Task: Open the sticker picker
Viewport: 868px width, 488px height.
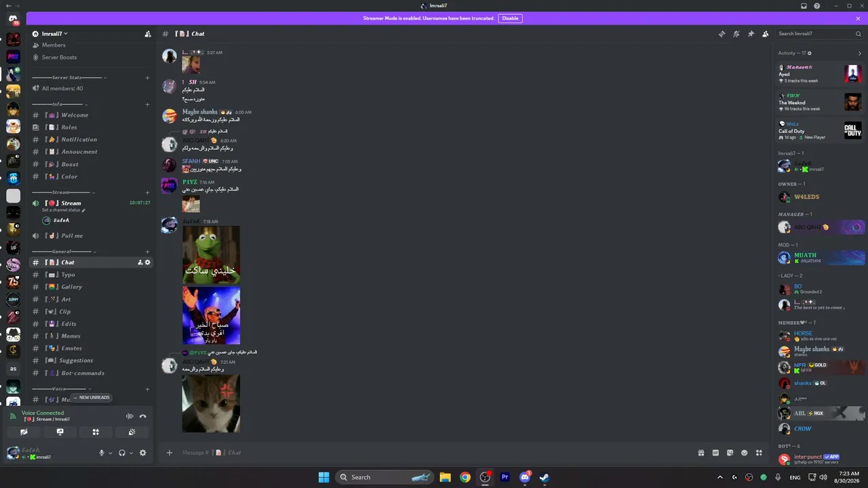Action: [x=730, y=453]
